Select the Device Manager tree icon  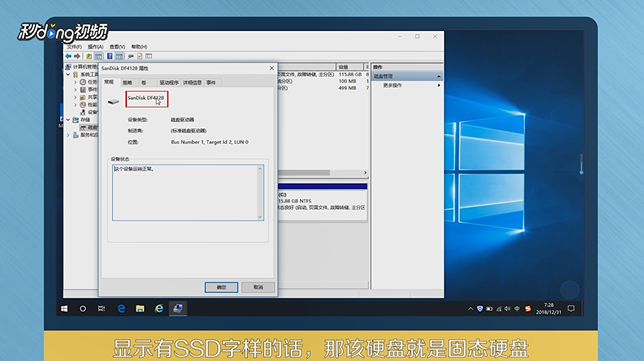coord(83,112)
